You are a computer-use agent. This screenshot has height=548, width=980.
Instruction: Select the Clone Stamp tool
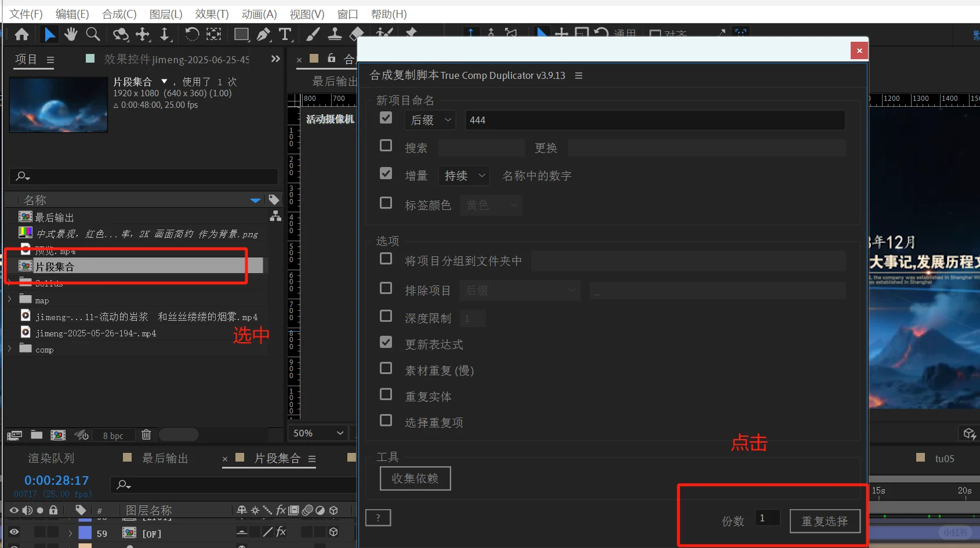point(335,34)
